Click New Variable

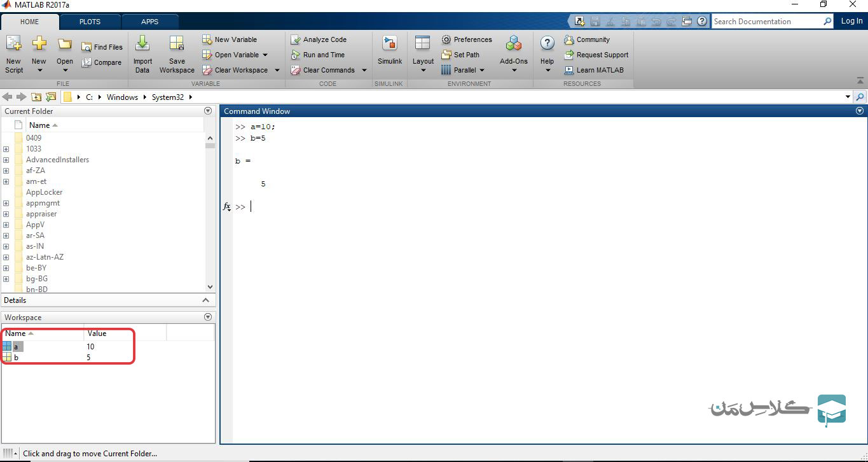(230, 39)
